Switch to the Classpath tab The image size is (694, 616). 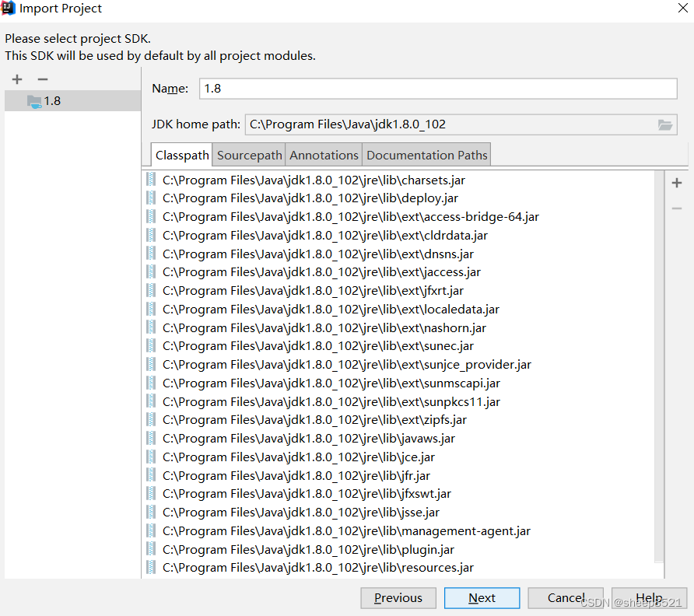click(x=181, y=155)
